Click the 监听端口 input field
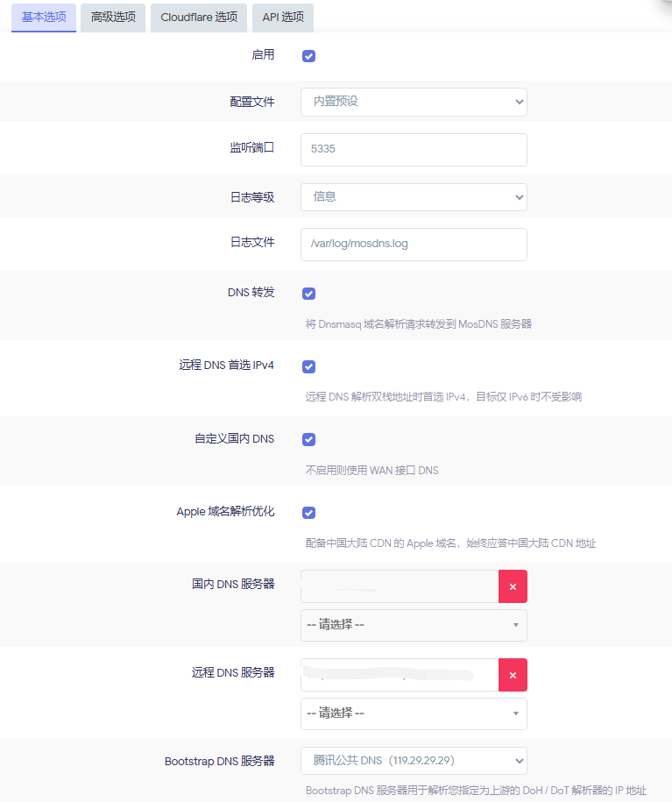Image resolution: width=672 pixels, height=802 pixels. (414, 150)
